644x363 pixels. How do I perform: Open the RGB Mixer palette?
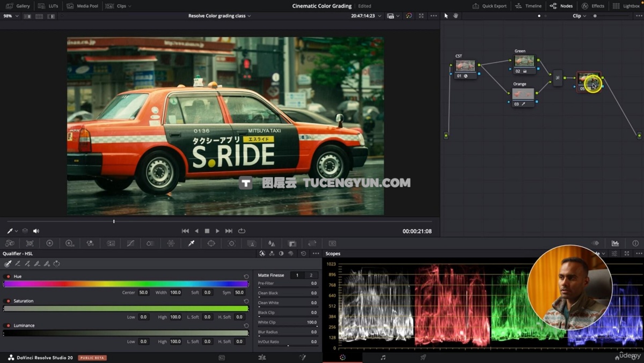90,243
